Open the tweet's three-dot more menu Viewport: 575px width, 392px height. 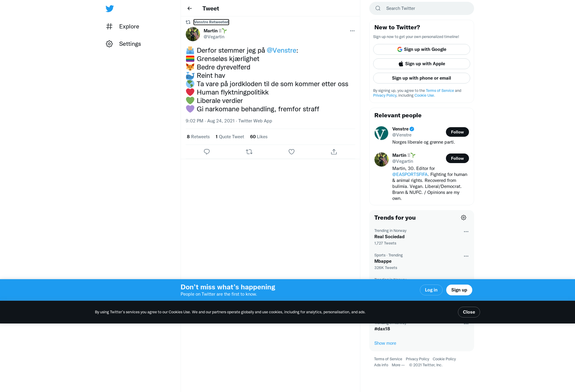pos(352,31)
